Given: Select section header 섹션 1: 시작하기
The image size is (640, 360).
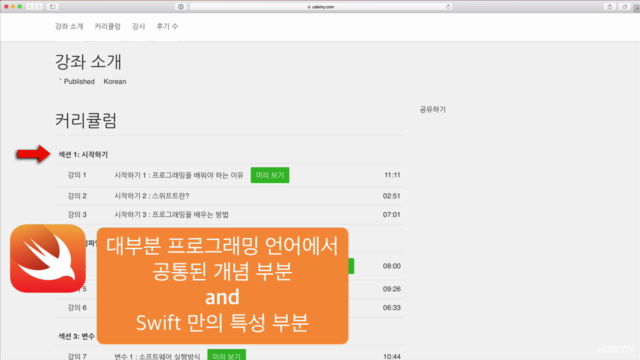Looking at the screenshot, I should coord(83,155).
